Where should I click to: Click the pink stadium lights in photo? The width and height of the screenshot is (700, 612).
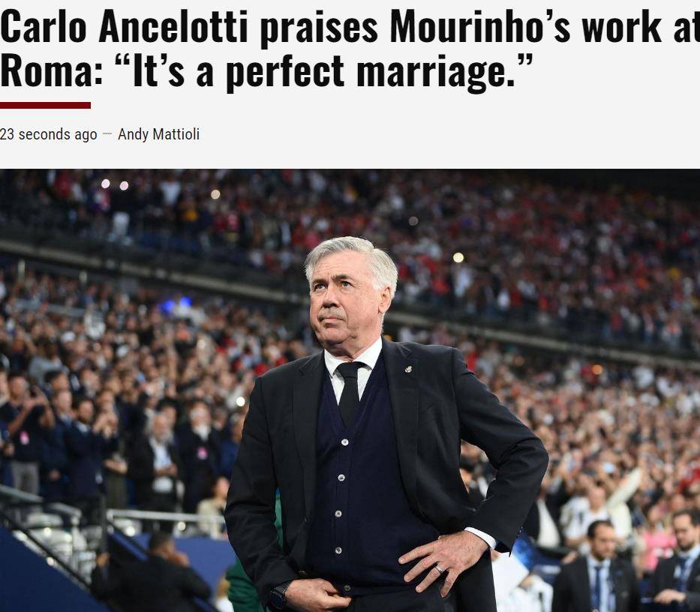coord(115,184)
